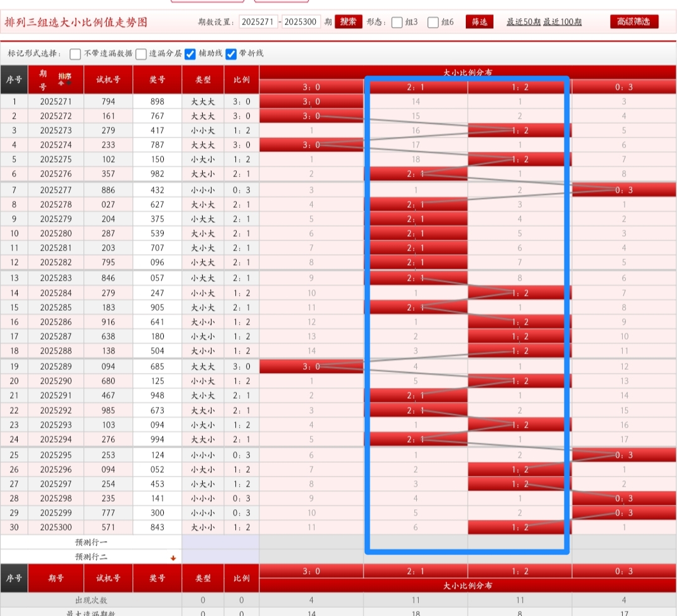Click the 筛选 button
678x616 pixels.
(x=480, y=21)
